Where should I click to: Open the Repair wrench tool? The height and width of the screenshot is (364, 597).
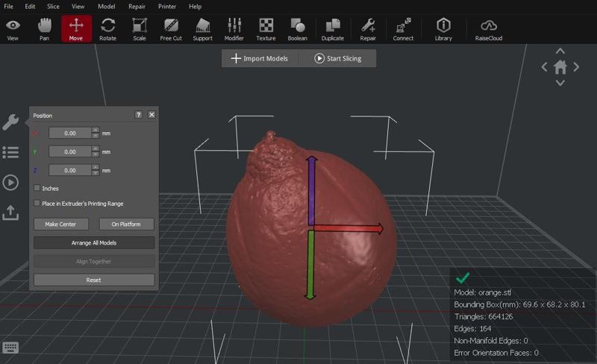[368, 29]
